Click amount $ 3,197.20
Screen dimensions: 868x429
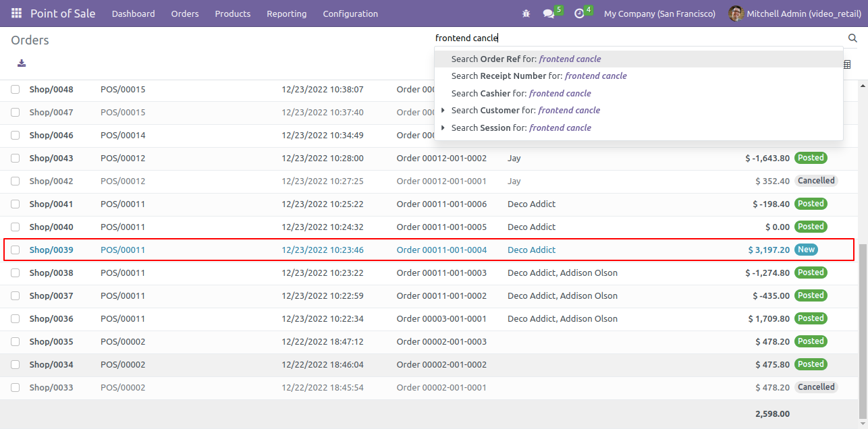point(769,250)
